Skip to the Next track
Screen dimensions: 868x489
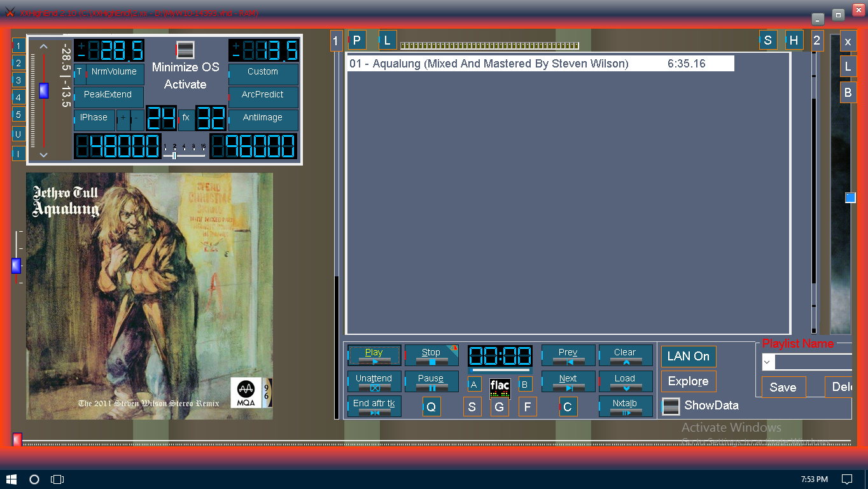[568, 381]
